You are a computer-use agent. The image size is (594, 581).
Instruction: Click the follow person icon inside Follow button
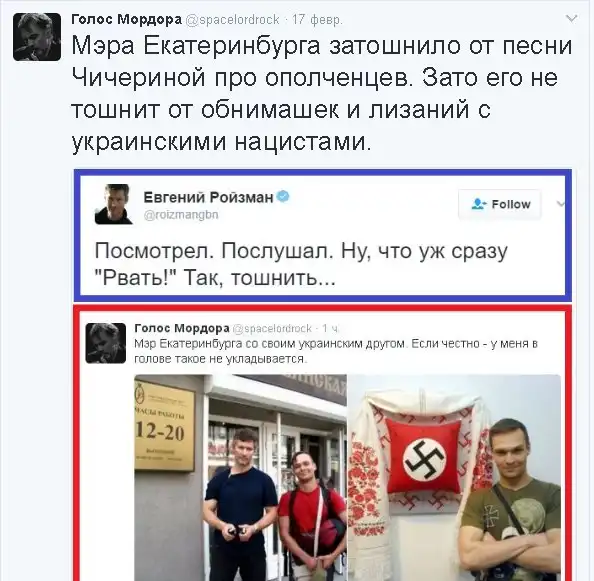[479, 204]
